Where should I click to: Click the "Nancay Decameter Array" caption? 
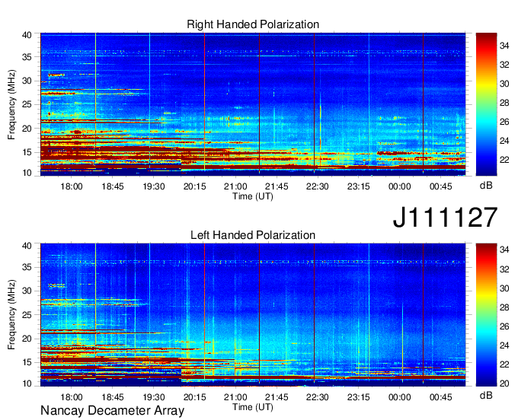point(112,411)
